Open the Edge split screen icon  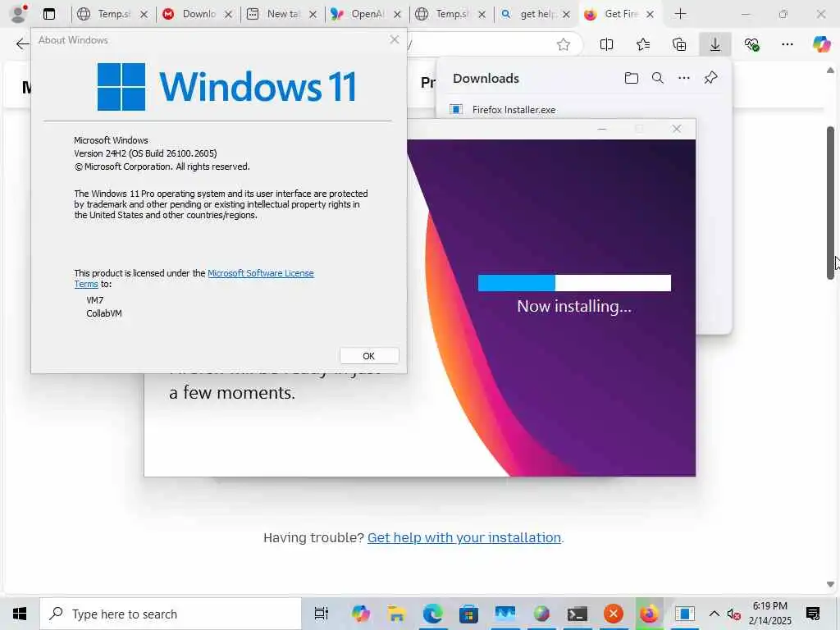(x=606, y=44)
